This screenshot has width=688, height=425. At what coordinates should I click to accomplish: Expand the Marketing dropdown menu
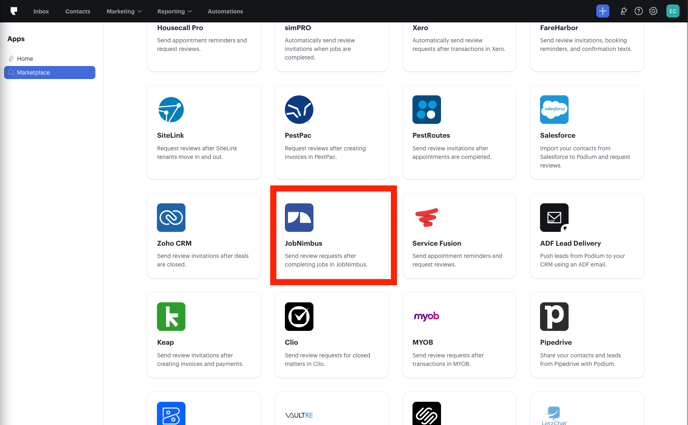(124, 11)
